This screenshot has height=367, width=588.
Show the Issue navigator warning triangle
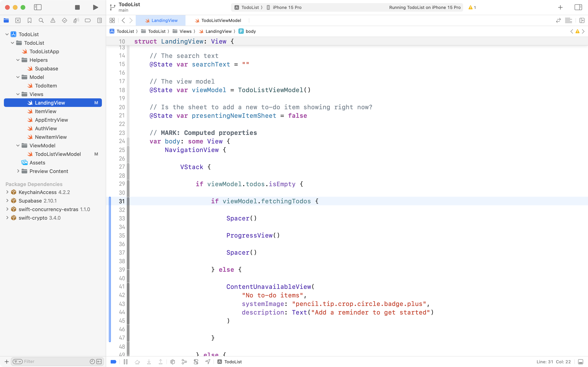coord(53,20)
